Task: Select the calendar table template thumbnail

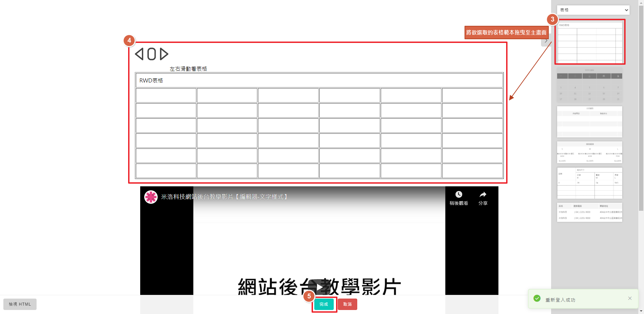Action: coord(590,85)
